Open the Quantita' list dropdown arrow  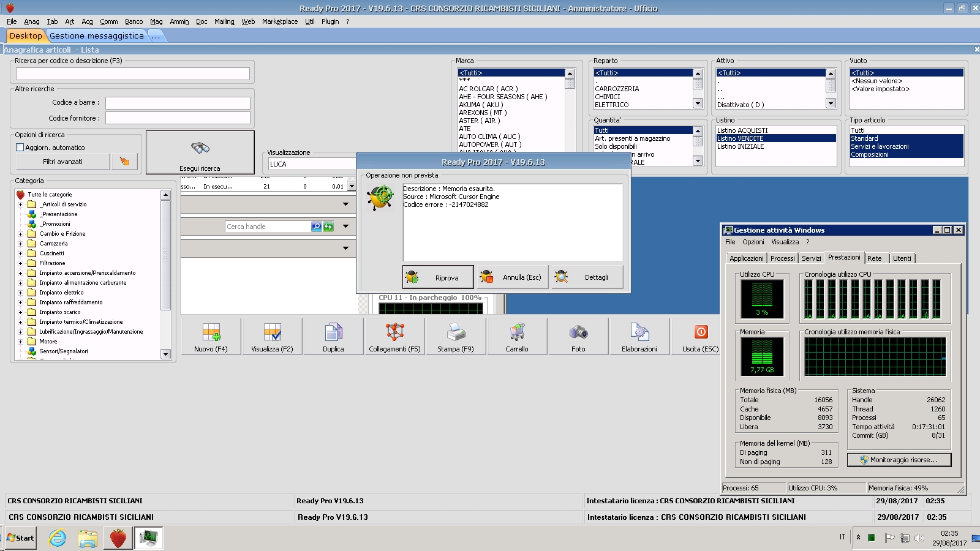(698, 160)
